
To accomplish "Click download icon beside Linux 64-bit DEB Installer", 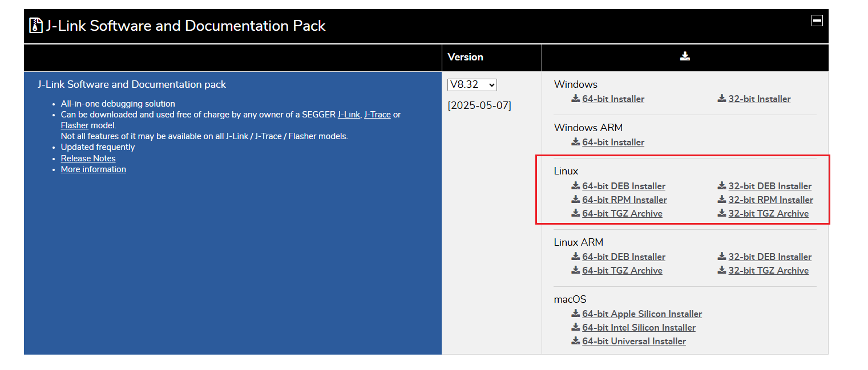I will click(x=576, y=186).
